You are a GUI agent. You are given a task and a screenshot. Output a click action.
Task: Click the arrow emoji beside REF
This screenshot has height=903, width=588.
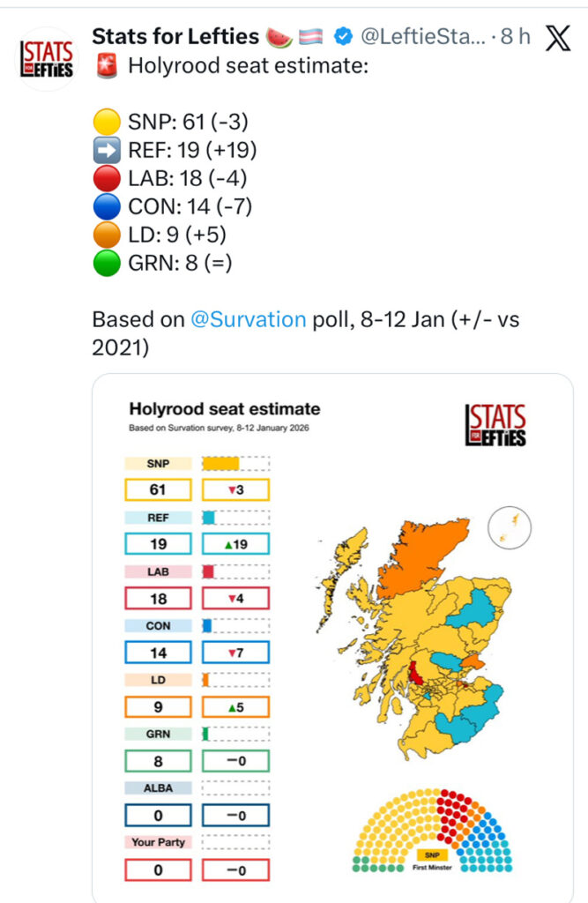(107, 150)
